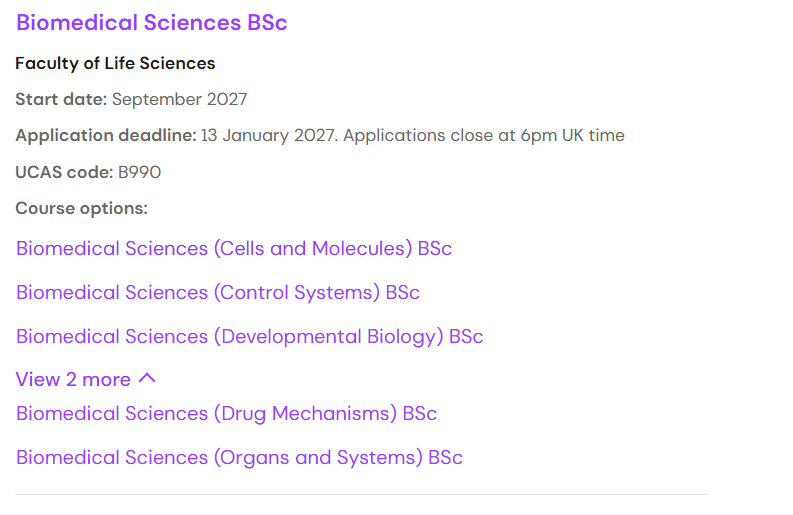Screen dimensions: 793x515
Task: Click the Course options label
Action: 81,208
